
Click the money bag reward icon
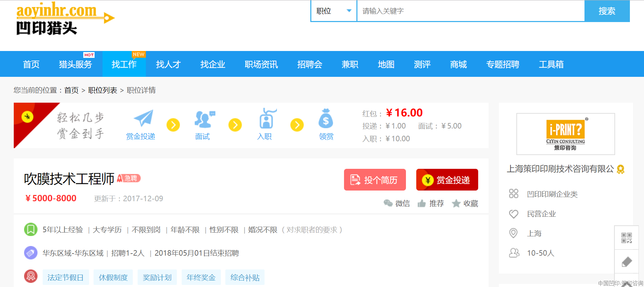pyautogui.click(x=325, y=119)
